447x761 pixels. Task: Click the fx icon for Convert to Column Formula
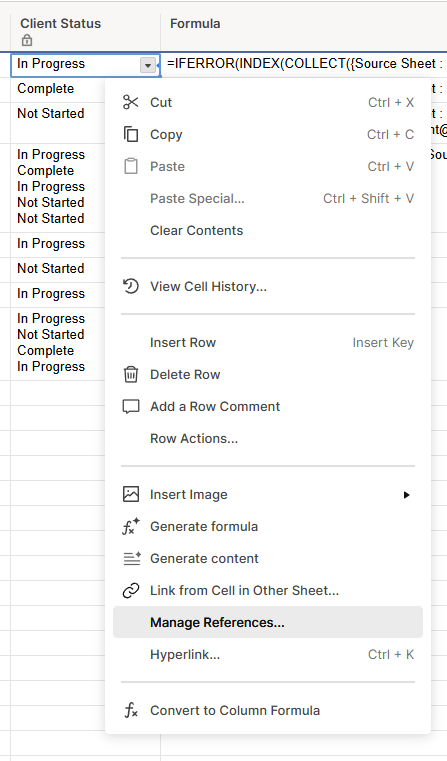(x=131, y=711)
